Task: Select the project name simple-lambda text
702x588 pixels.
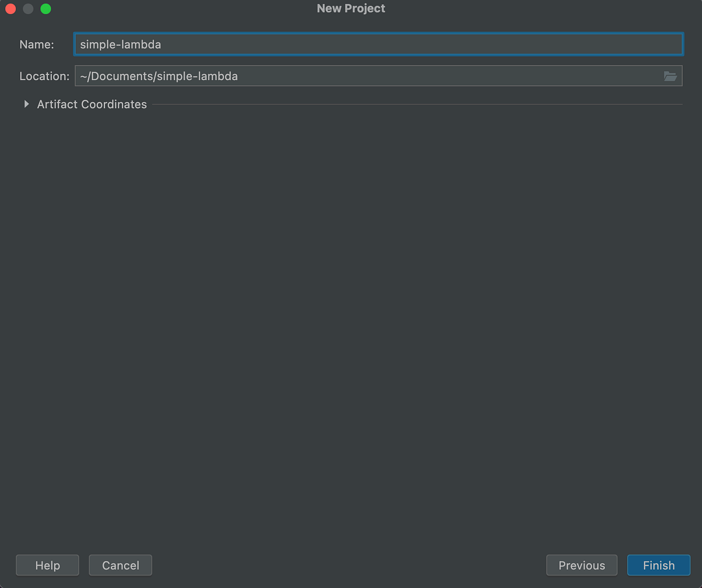Action: (120, 44)
